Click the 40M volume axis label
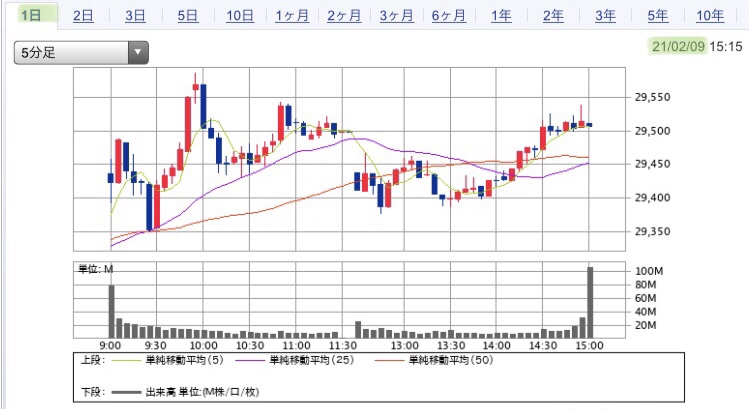This screenshot has width=749, height=409. (x=645, y=312)
